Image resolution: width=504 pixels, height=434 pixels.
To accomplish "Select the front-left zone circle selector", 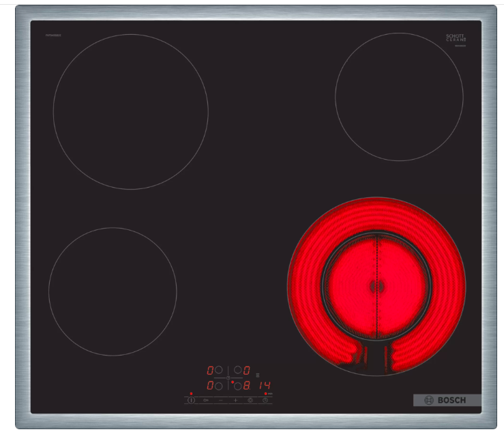I will [x=219, y=386].
